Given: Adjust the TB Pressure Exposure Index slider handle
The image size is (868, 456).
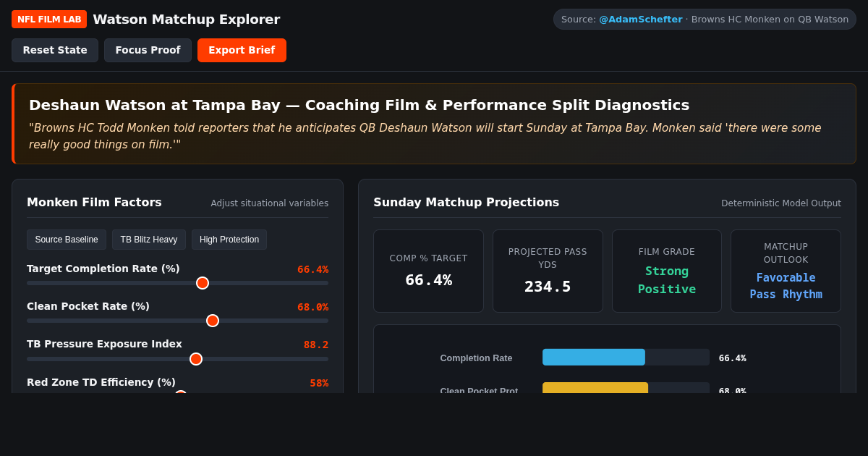Looking at the screenshot, I should click(x=196, y=359).
